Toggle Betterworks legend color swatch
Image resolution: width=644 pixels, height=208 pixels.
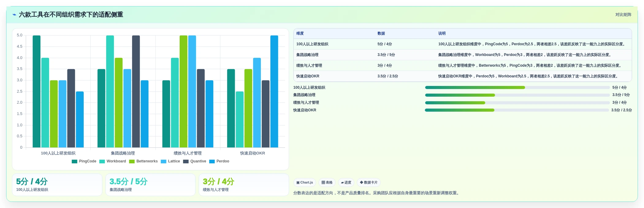(132, 162)
